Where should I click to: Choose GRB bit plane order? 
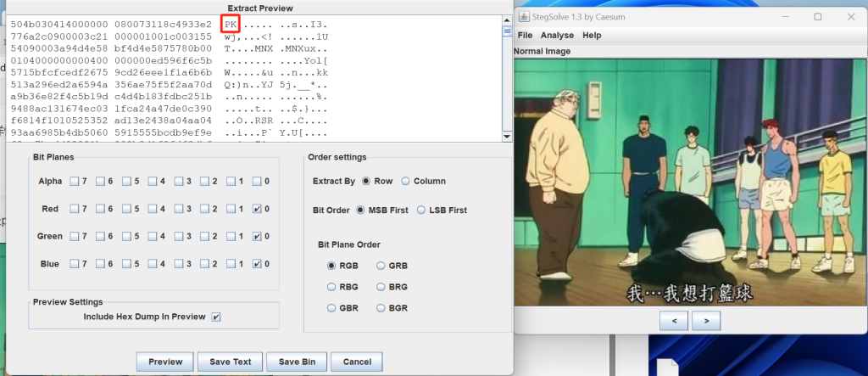(x=382, y=266)
